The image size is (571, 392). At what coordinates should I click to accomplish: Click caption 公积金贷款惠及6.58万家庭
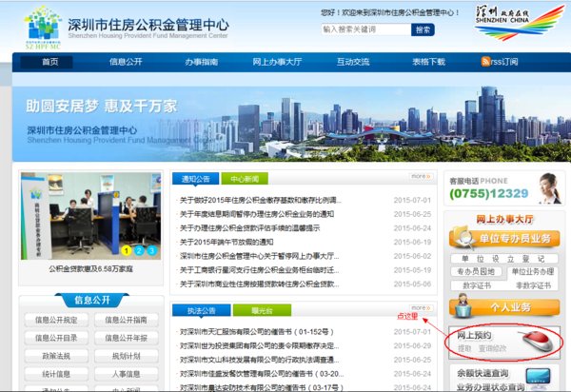(x=90, y=269)
